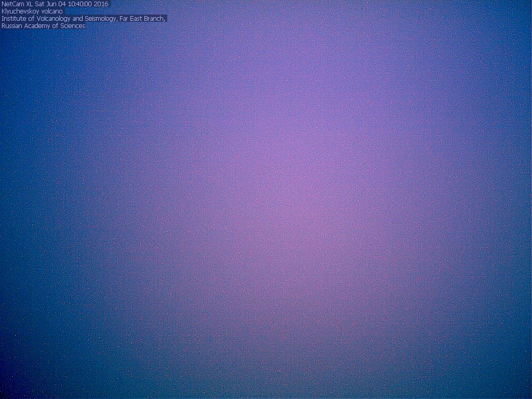532x399 pixels.
Task: Click the NetCam XL timestamp overlay line
Action: 55,4
